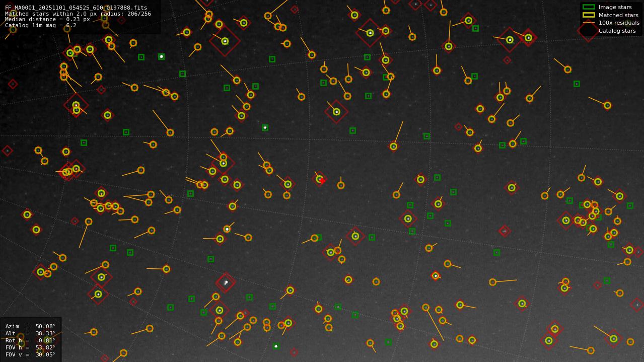Click the FOV h = 53.82° readout
The height and width of the screenshot is (362, 644).
pos(30,347)
